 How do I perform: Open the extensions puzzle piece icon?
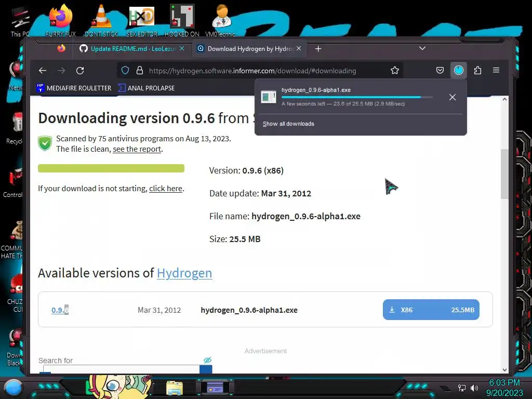(x=478, y=70)
